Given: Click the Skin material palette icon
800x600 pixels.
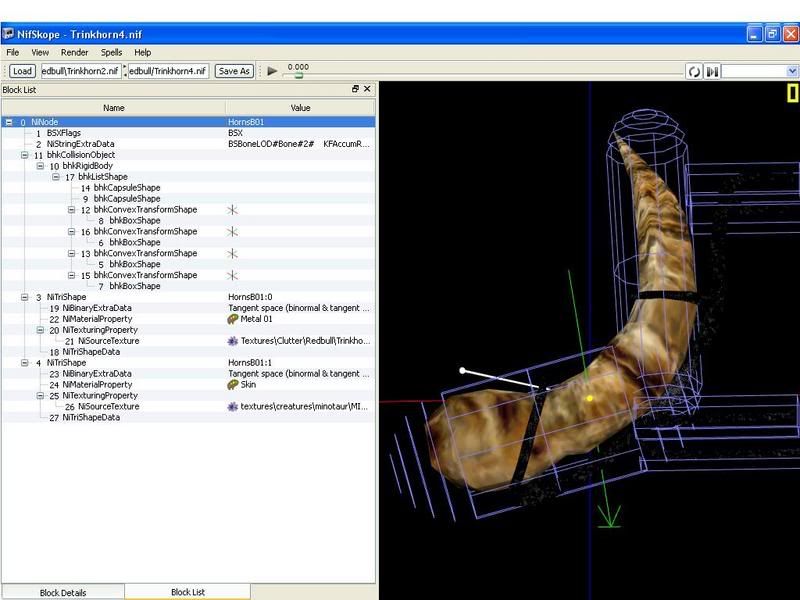Looking at the screenshot, I should 233,384.
